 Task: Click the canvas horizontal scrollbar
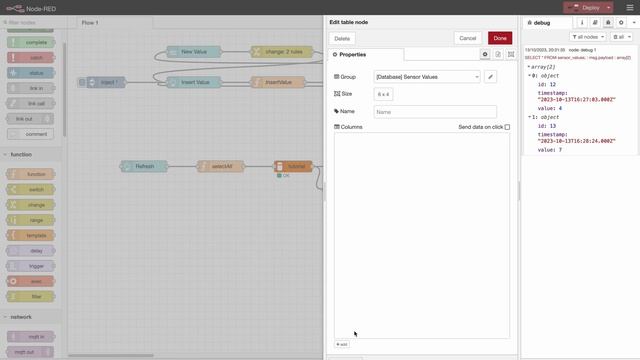(x=111, y=356)
